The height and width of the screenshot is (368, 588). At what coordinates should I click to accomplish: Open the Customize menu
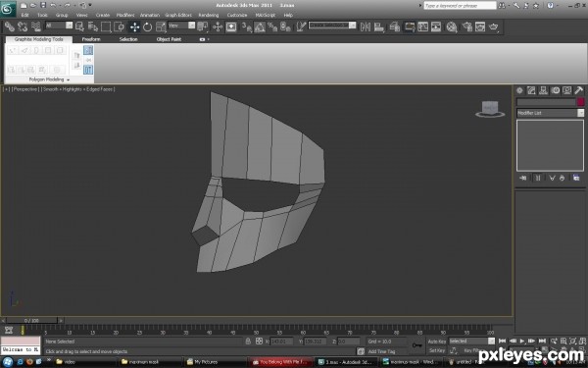[237, 15]
